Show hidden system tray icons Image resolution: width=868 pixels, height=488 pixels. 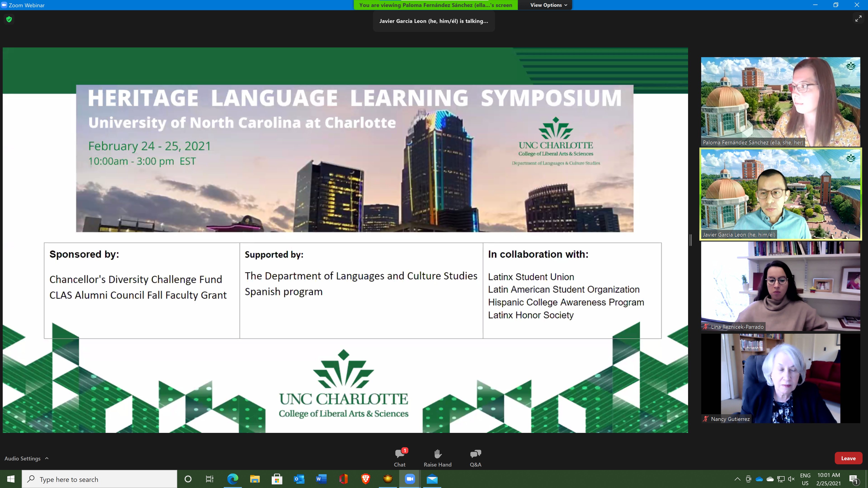(x=737, y=479)
